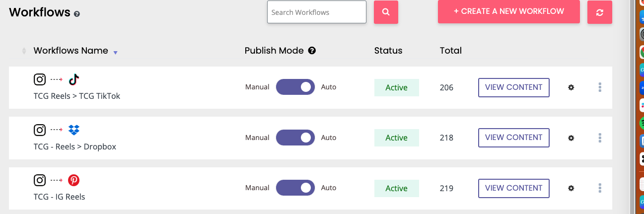Click the workflow name TCG Reels > TCG TikTok

point(77,96)
